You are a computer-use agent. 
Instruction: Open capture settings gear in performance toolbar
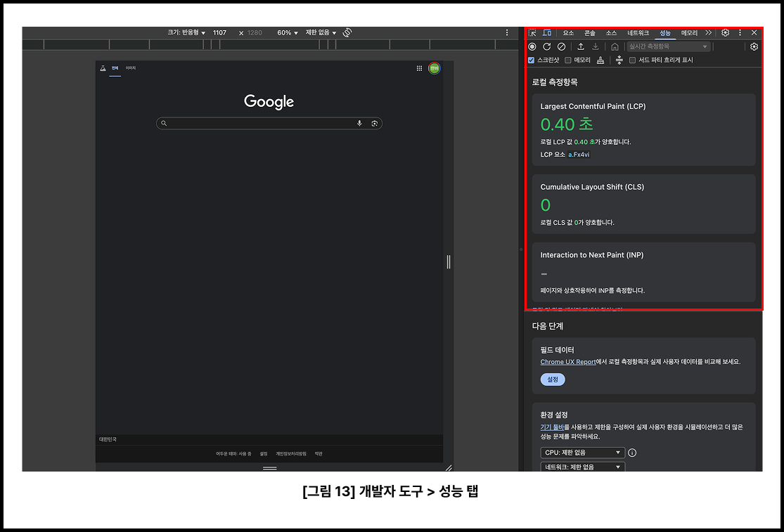(x=754, y=46)
